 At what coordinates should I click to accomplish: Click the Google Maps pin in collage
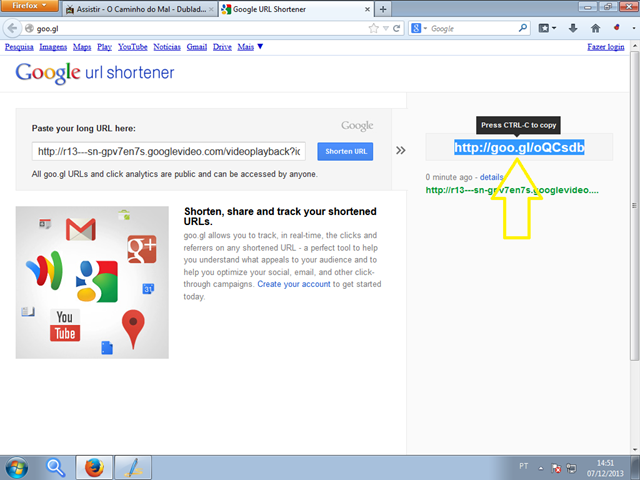point(133,329)
